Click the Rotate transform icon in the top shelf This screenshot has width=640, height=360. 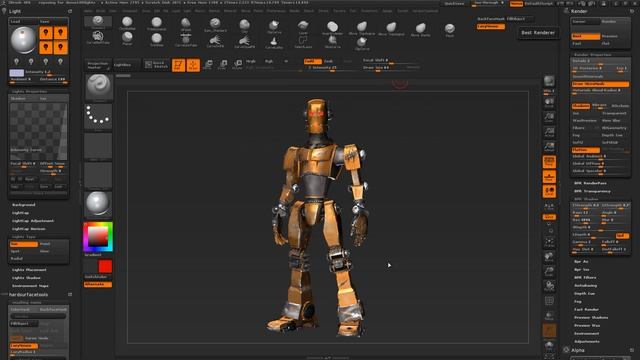(x=237, y=64)
